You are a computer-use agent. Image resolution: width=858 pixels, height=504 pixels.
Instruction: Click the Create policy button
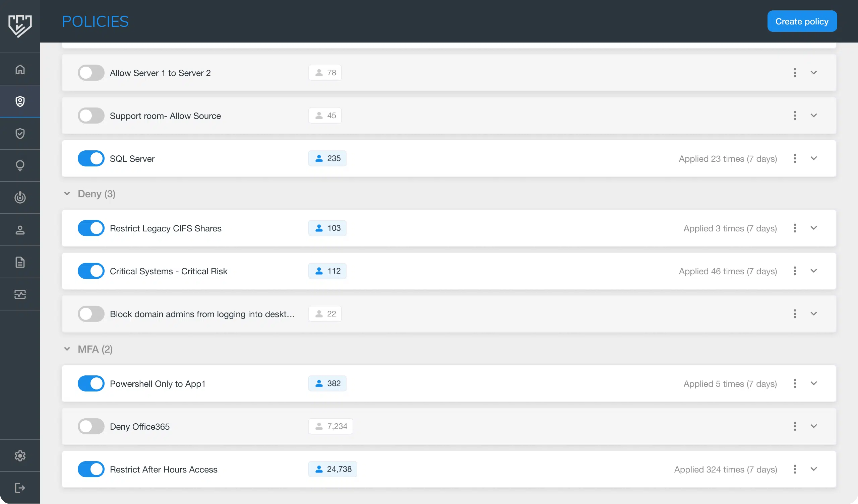802,21
